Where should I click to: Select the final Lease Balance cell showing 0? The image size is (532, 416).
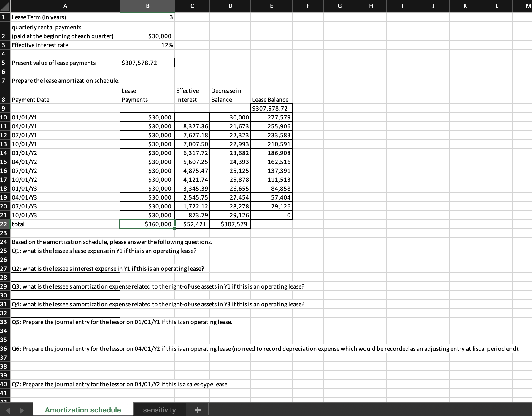tap(271, 215)
